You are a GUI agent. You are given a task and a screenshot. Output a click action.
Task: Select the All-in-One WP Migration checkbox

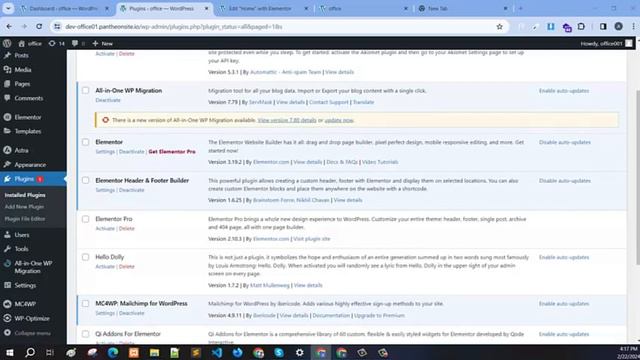coord(85,91)
